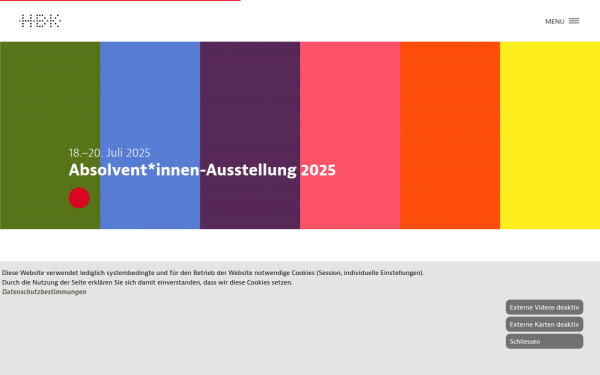Screen dimensions: 600x375
Task: Click the MENU label
Action: [554, 21]
